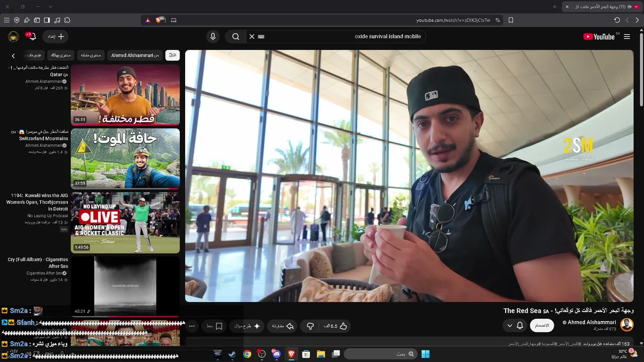
Task: Toggle the Brave sidebar panel
Action: pos(47,20)
